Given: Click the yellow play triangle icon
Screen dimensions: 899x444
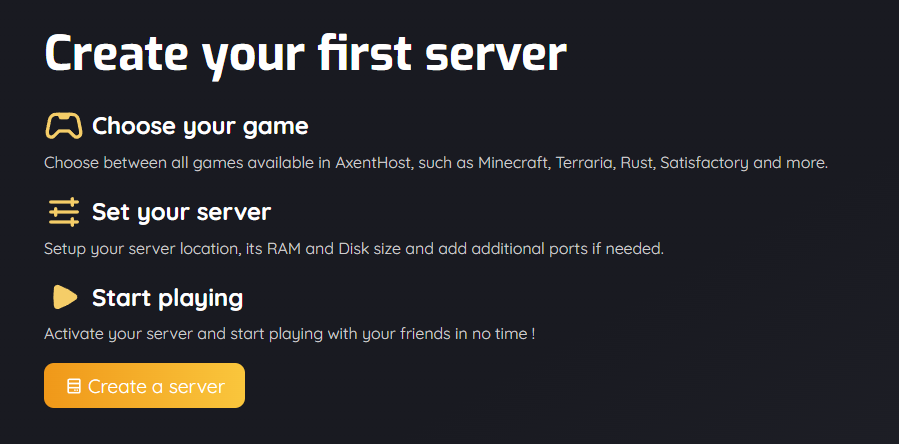Looking at the screenshot, I should 65,297.
